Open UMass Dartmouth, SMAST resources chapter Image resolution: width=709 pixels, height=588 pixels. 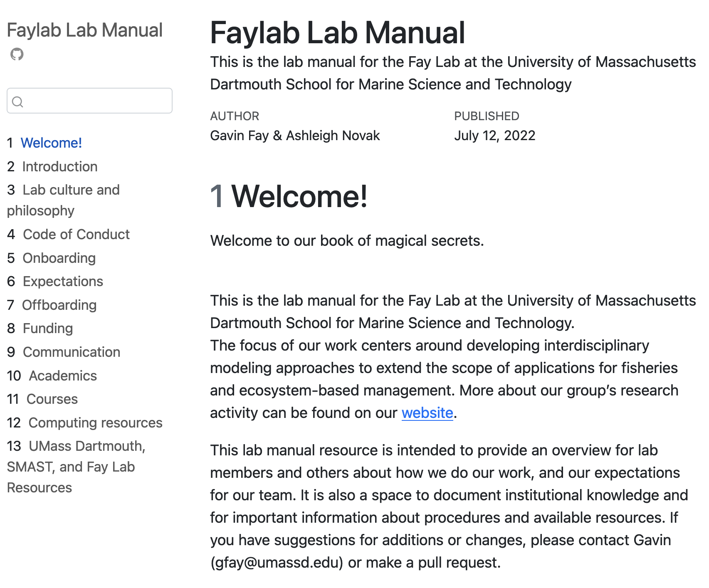coord(86,447)
